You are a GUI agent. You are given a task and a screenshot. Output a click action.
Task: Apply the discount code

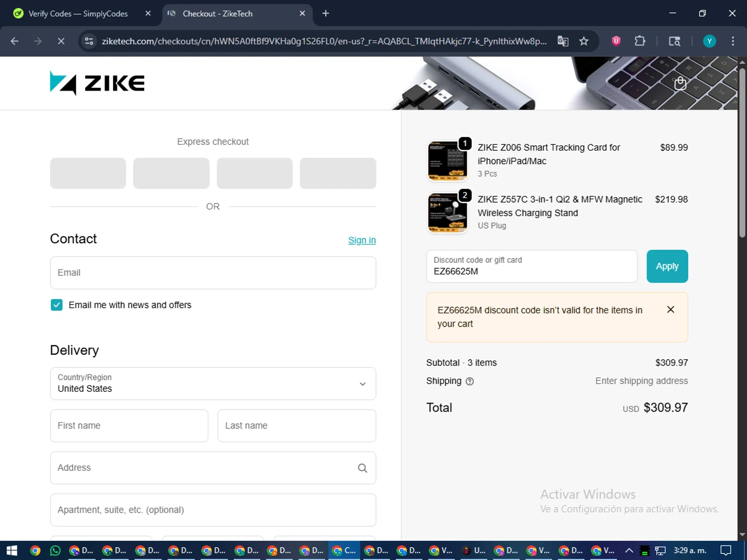coord(667,266)
